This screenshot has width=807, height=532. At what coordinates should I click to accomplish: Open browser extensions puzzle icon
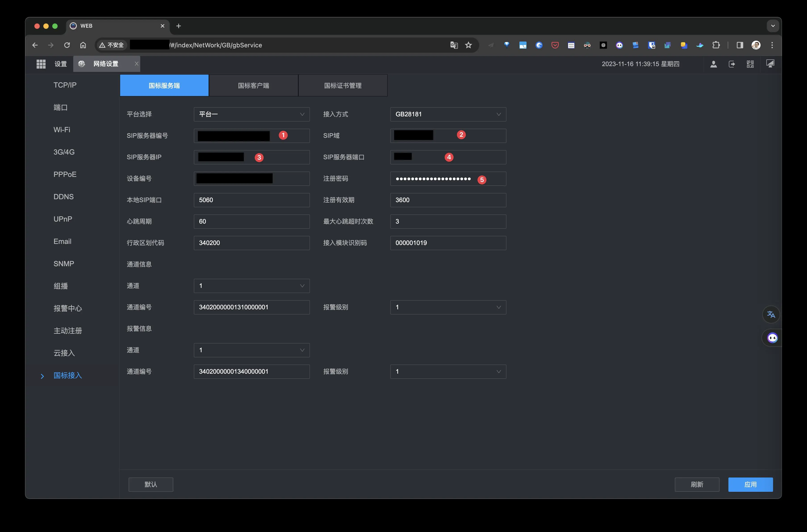tap(716, 45)
